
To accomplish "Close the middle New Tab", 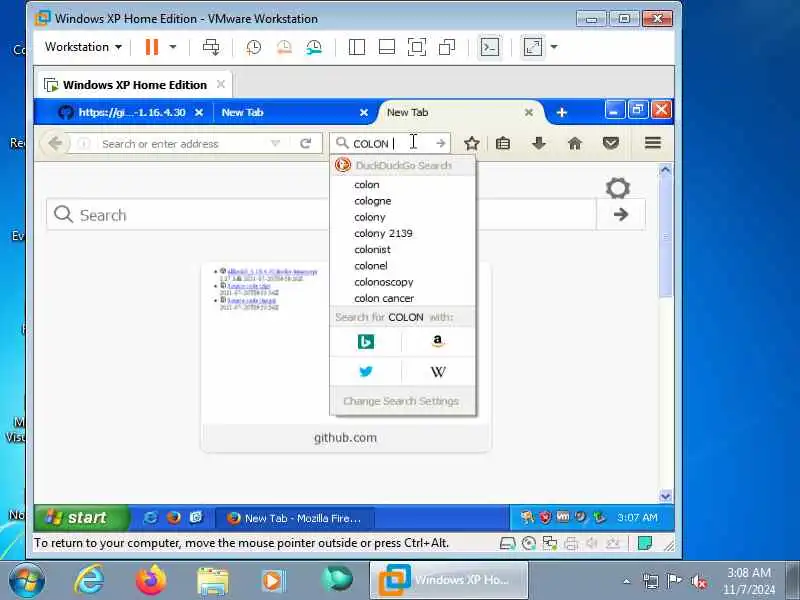I will tap(364, 112).
